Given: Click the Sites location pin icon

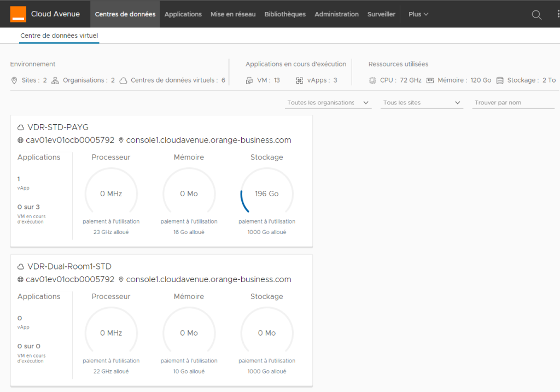Looking at the screenshot, I should pyautogui.click(x=14, y=80).
